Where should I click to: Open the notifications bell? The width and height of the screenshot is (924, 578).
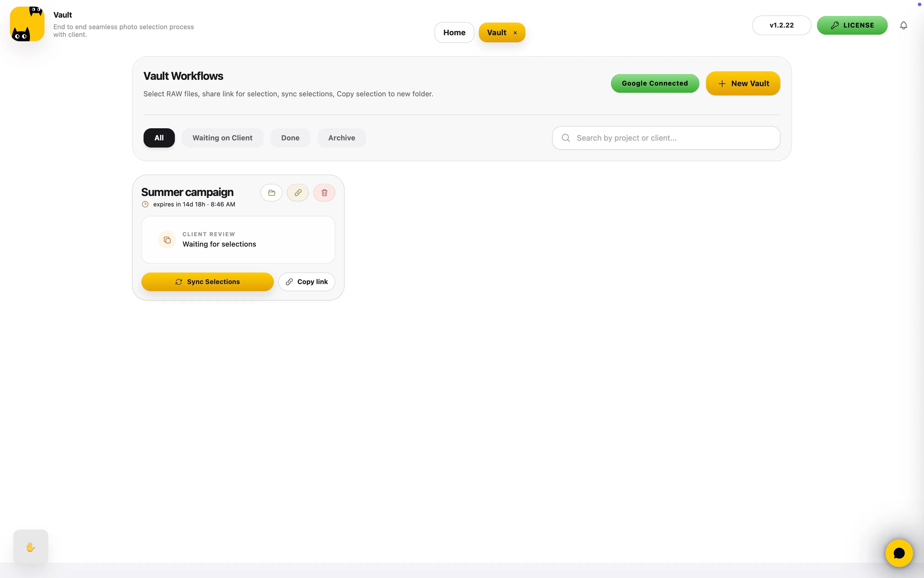(903, 25)
